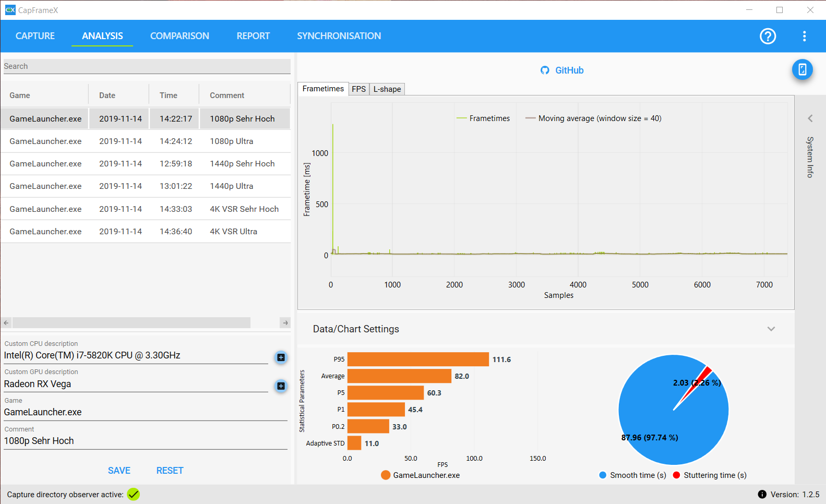
Task: Select the 4K VSR Sehr Hoch record
Action: [x=146, y=209]
